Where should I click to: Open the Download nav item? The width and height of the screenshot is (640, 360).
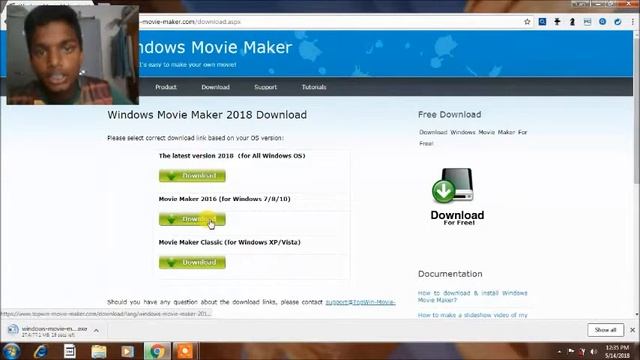216,87
